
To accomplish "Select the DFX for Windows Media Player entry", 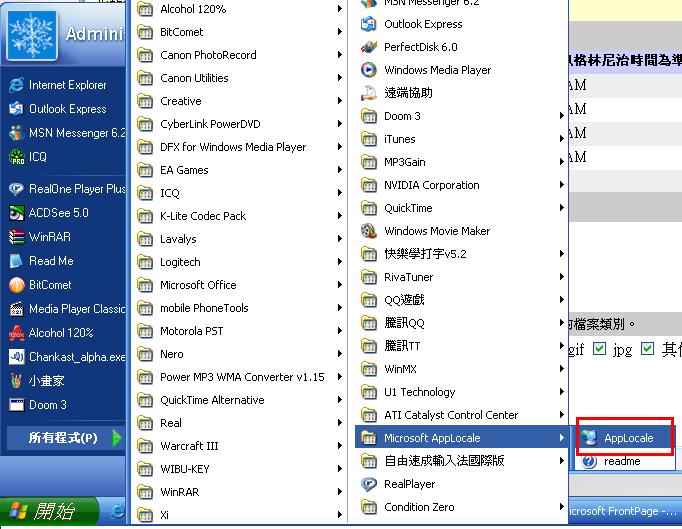I will coord(239,147).
